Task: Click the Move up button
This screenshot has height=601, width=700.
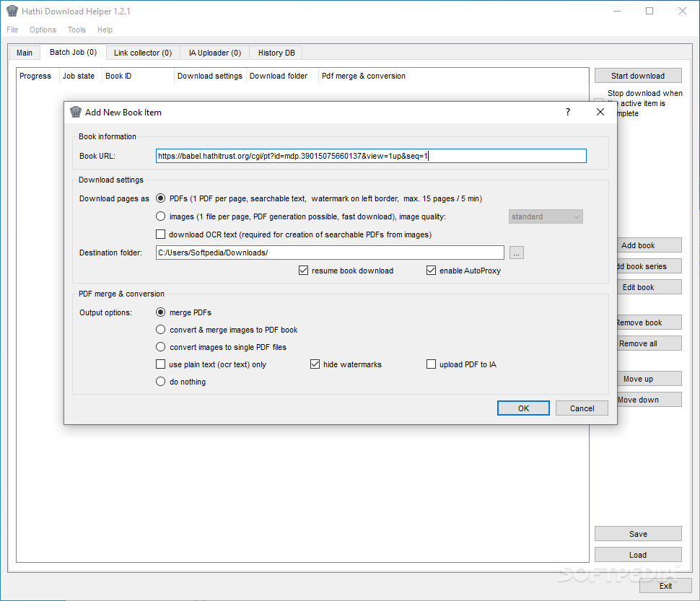Action: pyautogui.click(x=649, y=378)
